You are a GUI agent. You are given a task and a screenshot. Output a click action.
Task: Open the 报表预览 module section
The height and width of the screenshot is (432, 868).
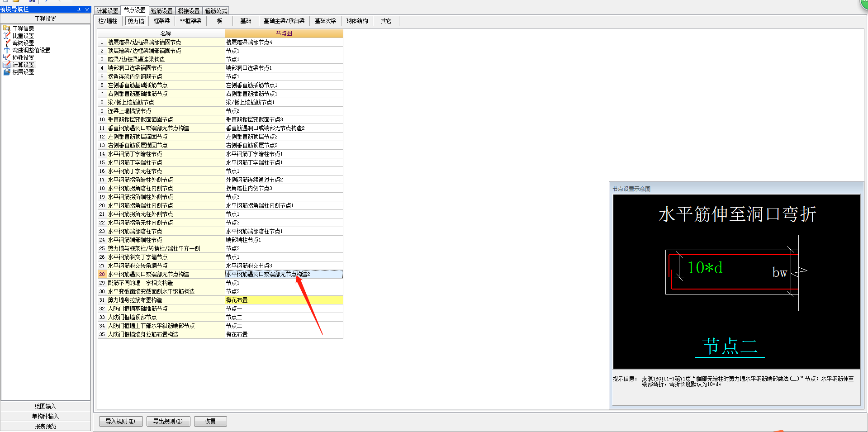[45, 426]
